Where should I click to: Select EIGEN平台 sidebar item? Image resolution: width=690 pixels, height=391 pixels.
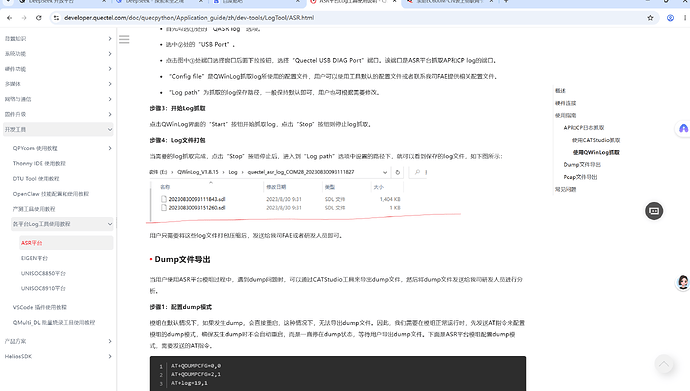(x=34, y=258)
